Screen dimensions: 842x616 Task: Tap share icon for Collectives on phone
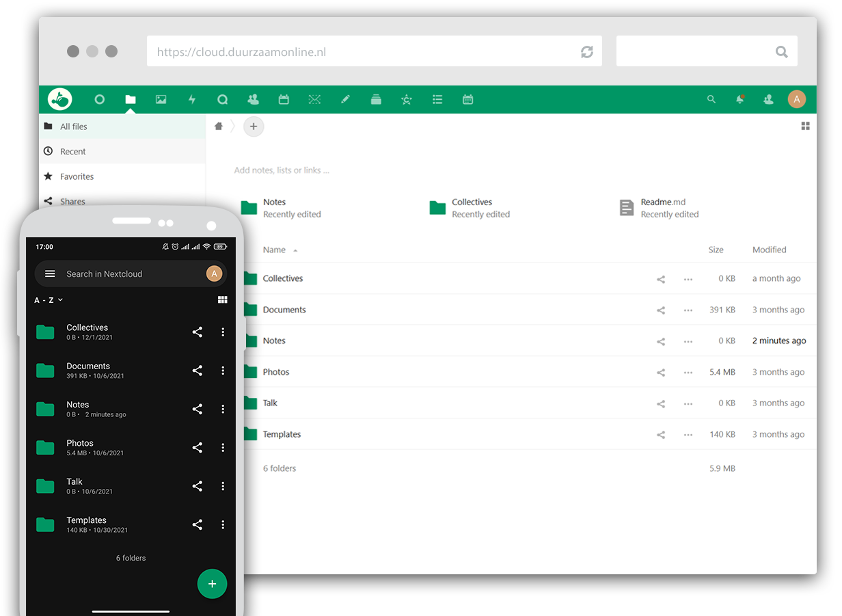pos(197,332)
